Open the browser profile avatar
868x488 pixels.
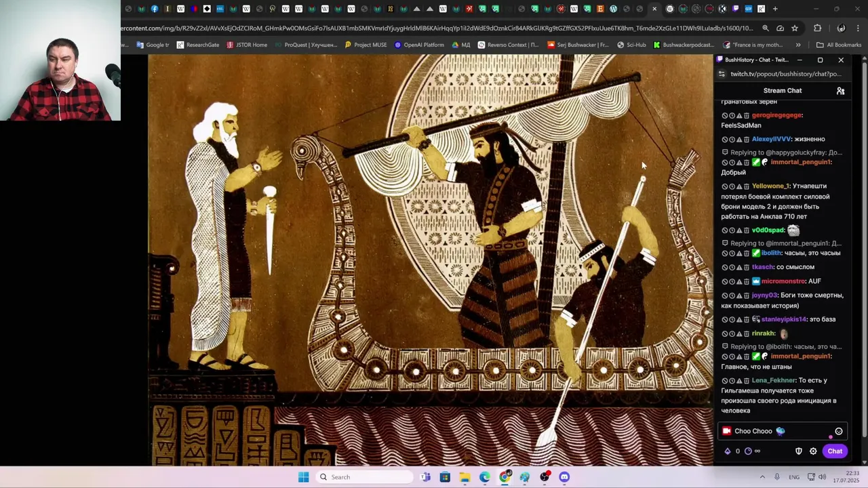pyautogui.click(x=842, y=28)
